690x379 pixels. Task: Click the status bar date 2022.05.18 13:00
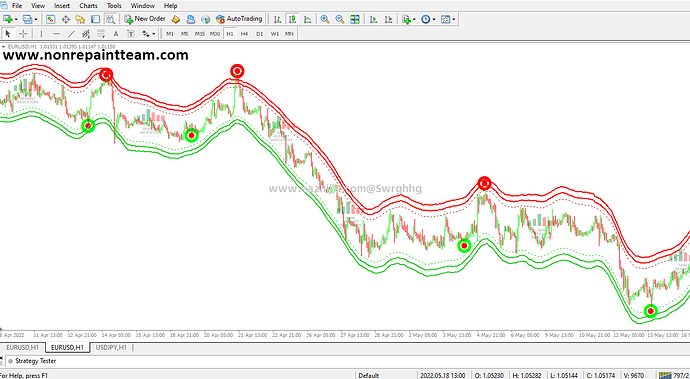coord(442,375)
